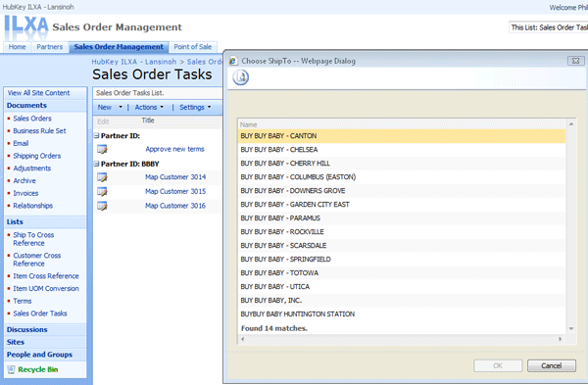The height and width of the screenshot is (385, 588).
Task: Select BUY BUY BABY - PARAMUS row
Action: coord(402,218)
